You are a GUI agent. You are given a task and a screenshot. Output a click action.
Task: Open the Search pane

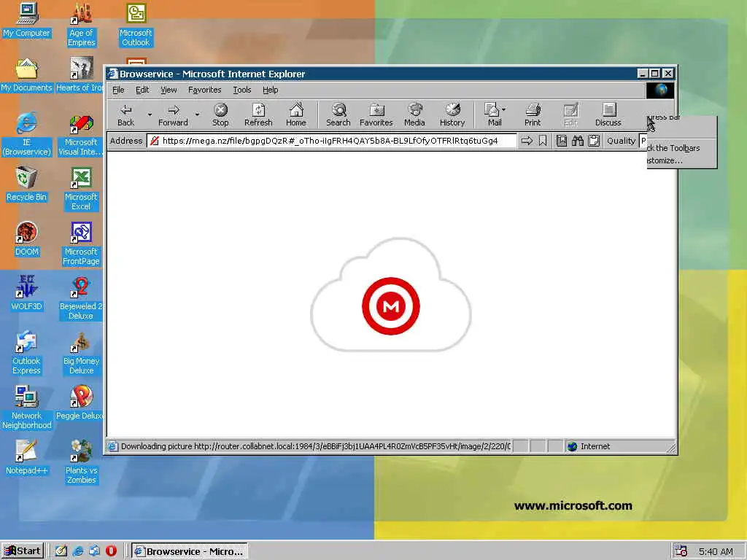point(338,114)
